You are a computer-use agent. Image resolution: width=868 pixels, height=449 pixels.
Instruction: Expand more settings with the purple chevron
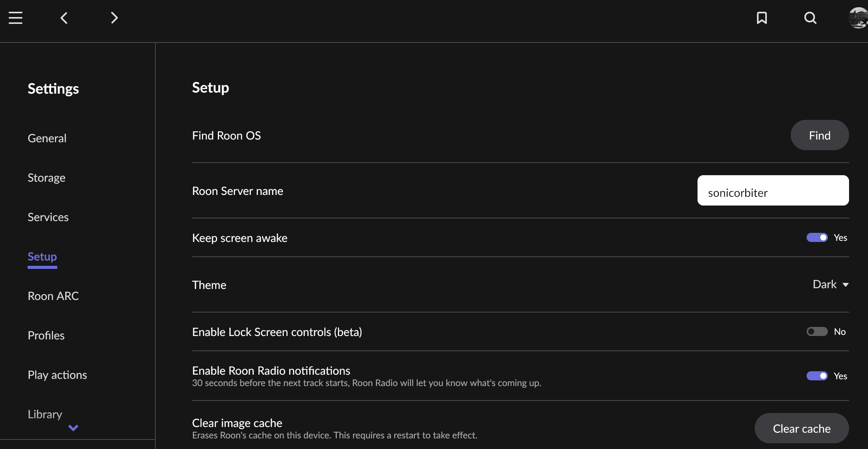click(73, 428)
